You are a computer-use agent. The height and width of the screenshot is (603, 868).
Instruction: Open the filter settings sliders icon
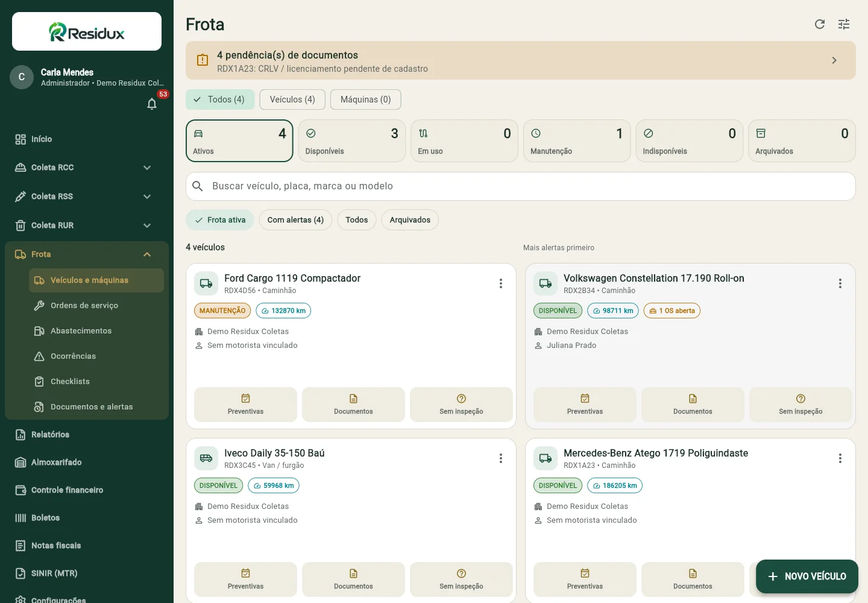[844, 24]
